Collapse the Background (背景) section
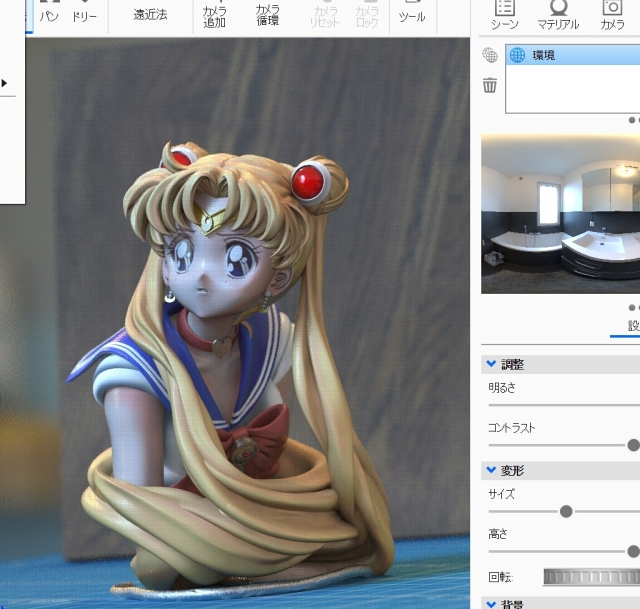Image resolution: width=640 pixels, height=609 pixels. 491,604
